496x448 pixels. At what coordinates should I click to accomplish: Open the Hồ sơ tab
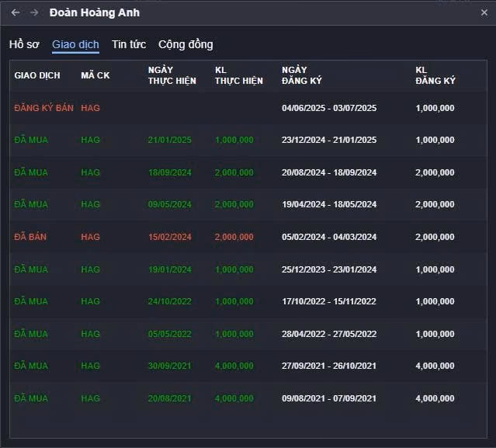coord(24,44)
